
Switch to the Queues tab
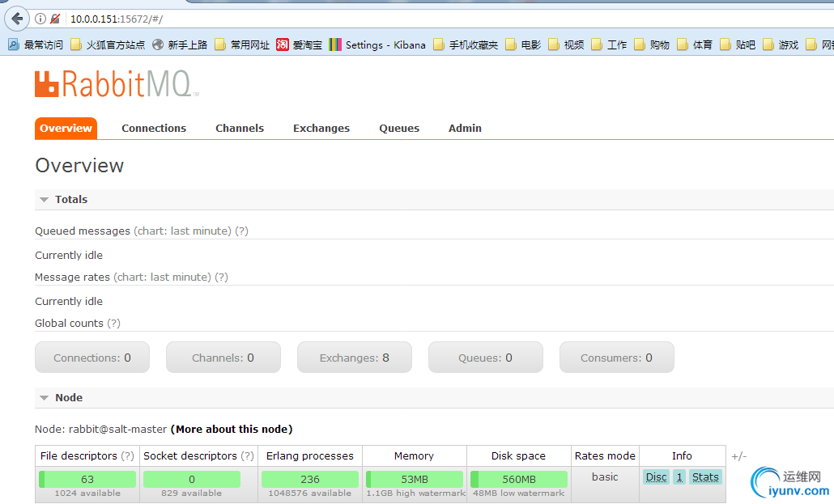tap(399, 128)
